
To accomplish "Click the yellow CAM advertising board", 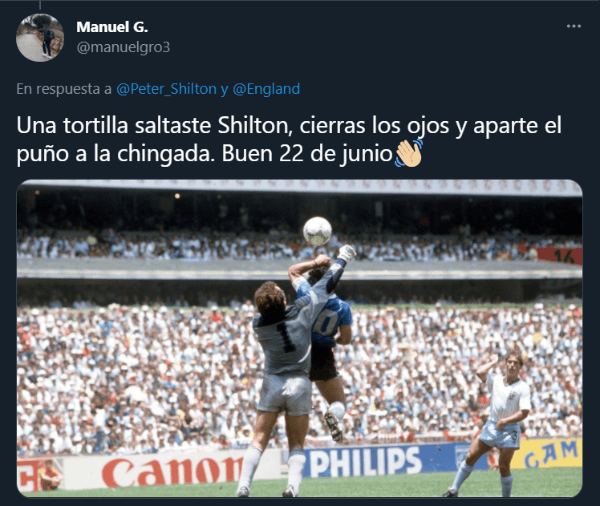I will [551, 453].
